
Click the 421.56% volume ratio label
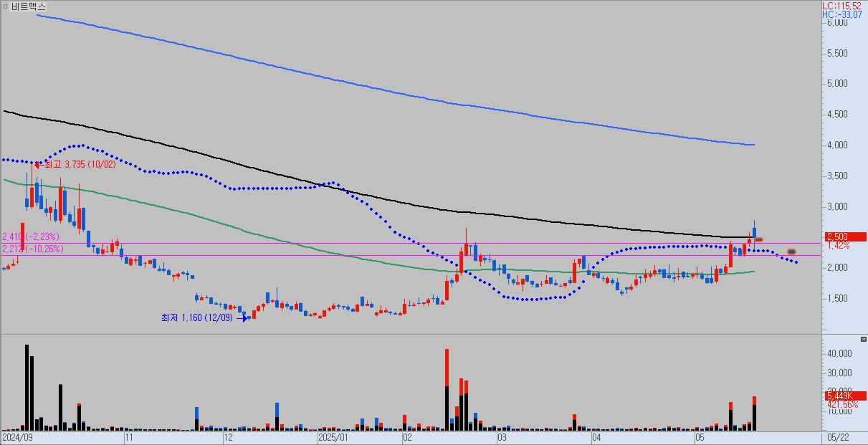point(842,404)
